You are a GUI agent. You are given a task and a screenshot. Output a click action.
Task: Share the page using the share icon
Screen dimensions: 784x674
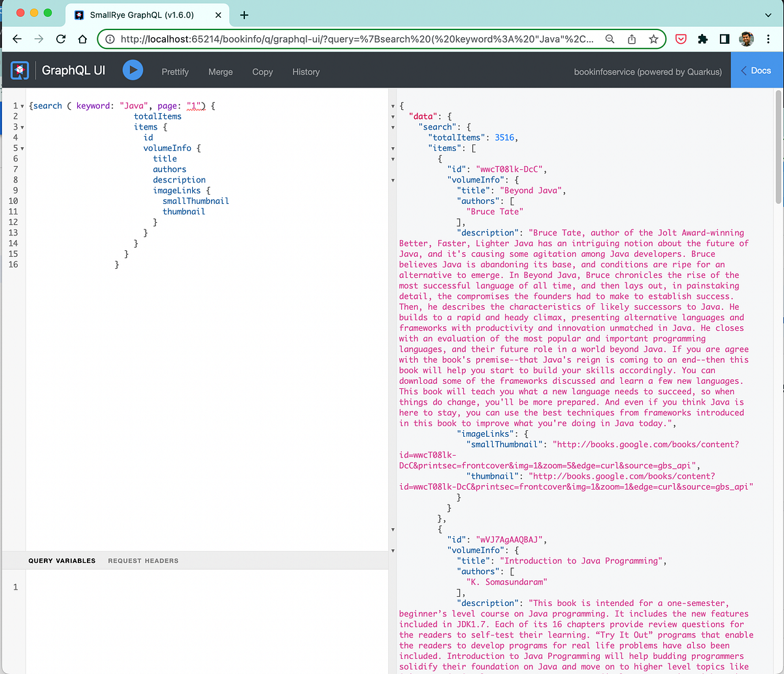point(631,39)
